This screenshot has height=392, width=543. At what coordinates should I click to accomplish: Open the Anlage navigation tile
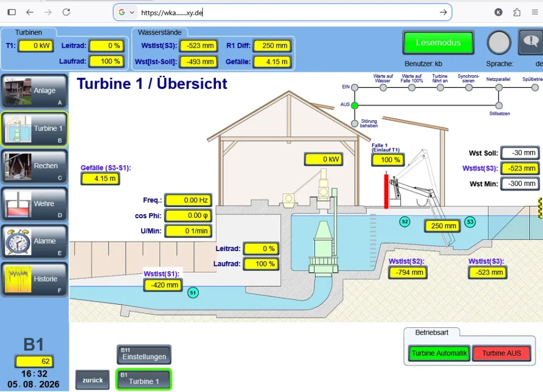pyautogui.click(x=34, y=92)
